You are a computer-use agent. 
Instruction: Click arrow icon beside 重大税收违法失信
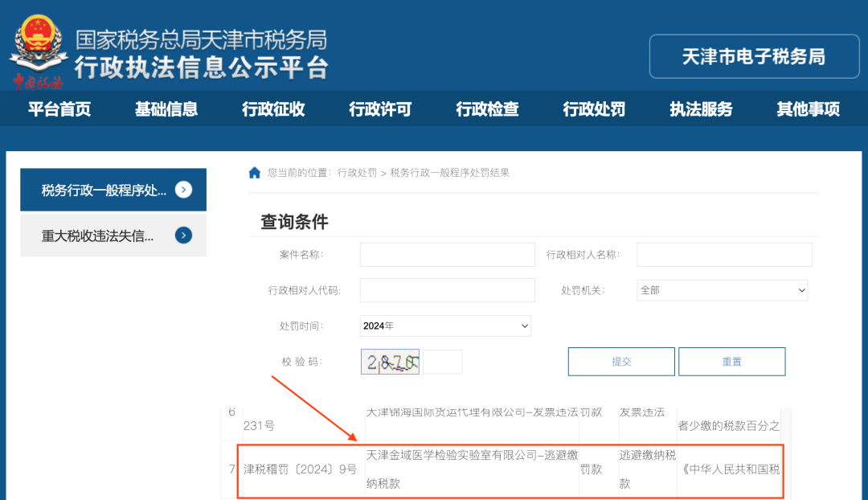tap(184, 236)
